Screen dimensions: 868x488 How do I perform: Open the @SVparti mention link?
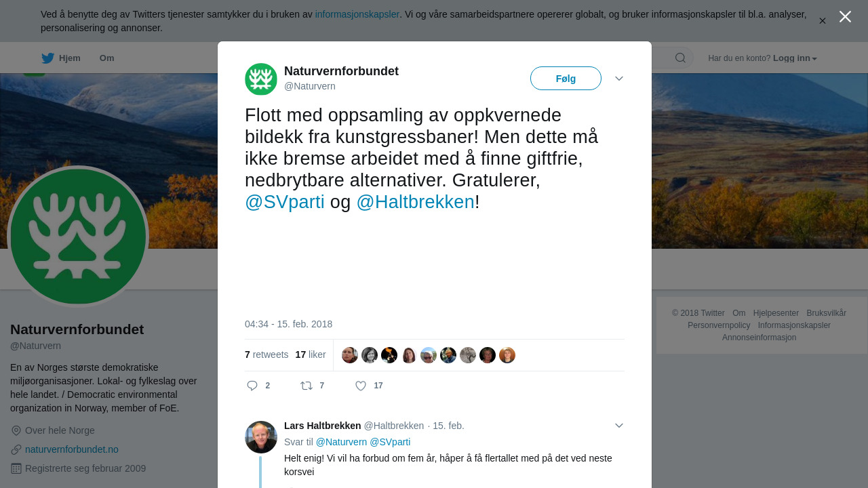(x=285, y=202)
